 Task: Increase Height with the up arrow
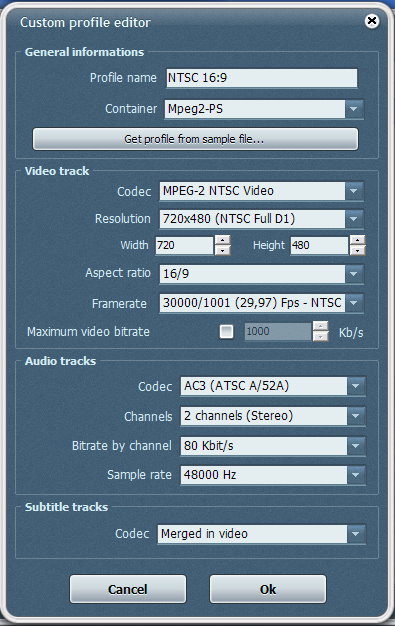[x=357, y=240]
